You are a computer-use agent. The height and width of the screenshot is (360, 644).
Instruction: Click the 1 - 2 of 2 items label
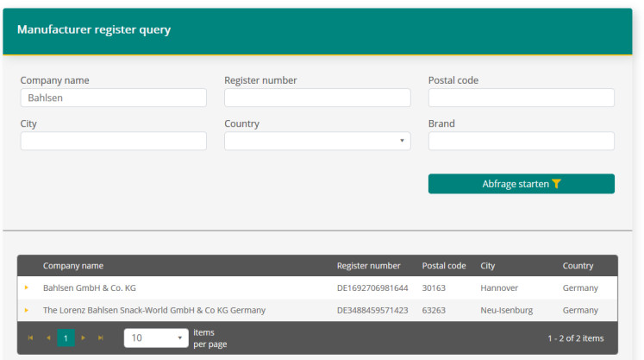tap(575, 338)
